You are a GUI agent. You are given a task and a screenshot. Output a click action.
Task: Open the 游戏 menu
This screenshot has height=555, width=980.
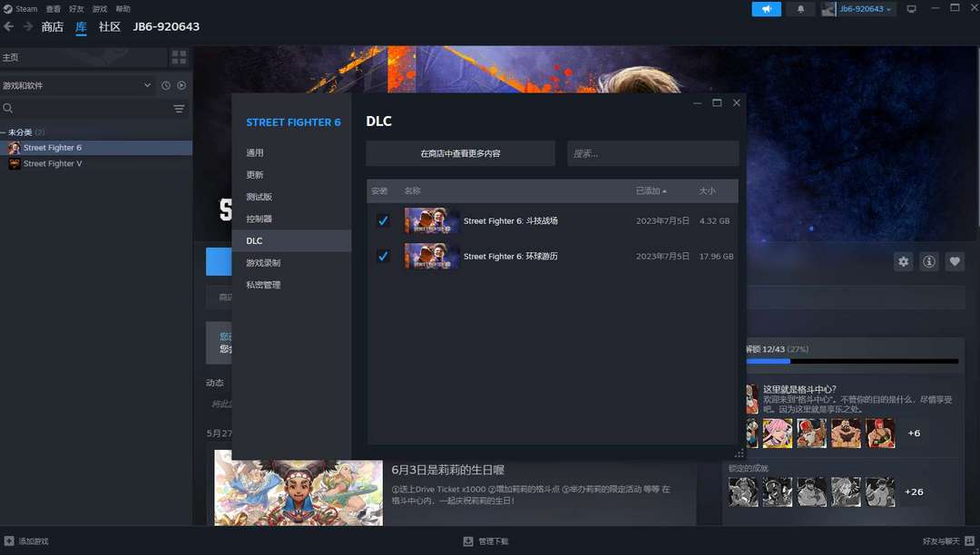[100, 9]
